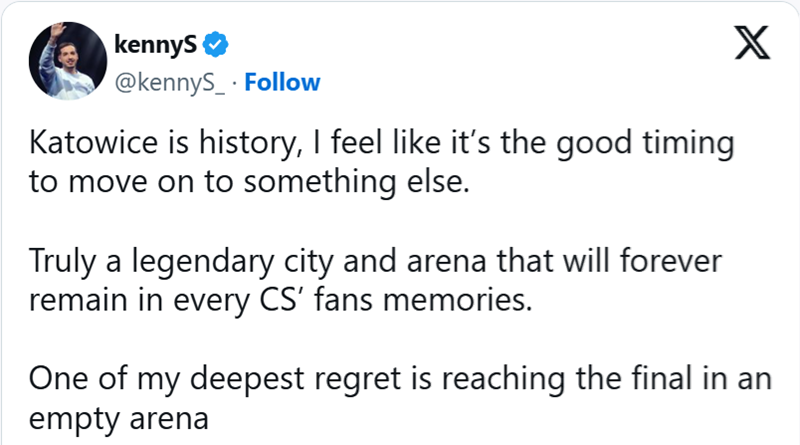The image size is (800, 445).
Task: Click the dot separator before Follow
Action: [234, 83]
